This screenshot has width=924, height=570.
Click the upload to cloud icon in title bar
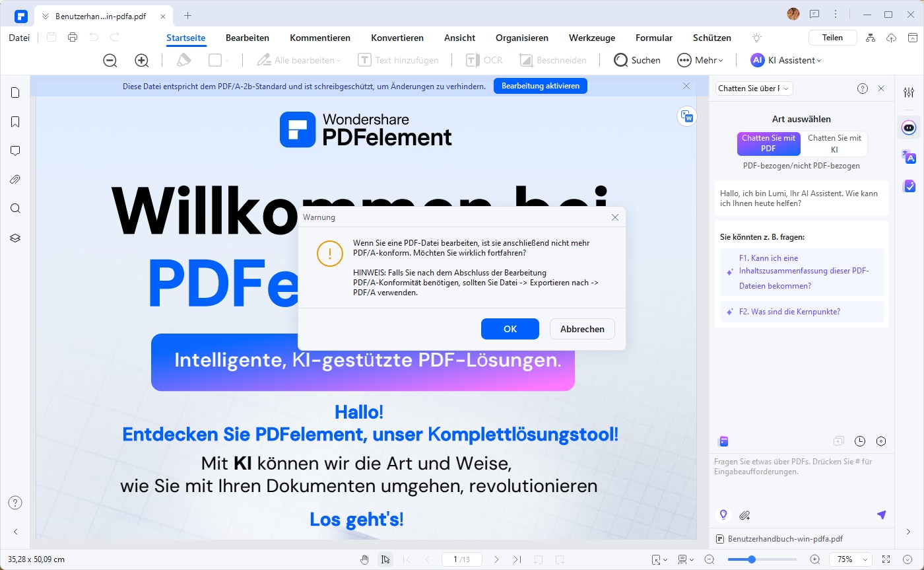891,38
